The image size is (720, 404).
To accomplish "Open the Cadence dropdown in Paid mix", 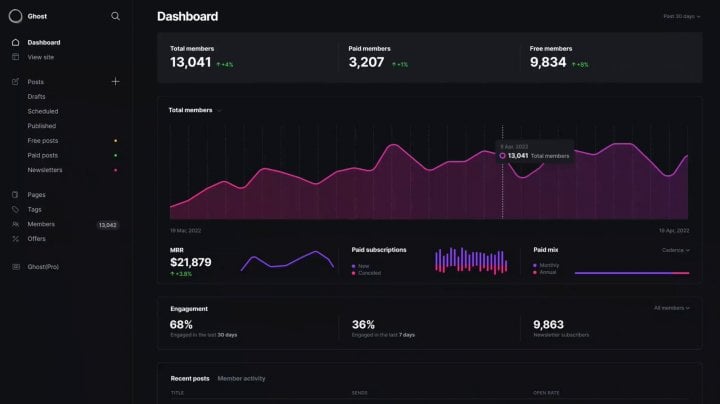I will [675, 250].
